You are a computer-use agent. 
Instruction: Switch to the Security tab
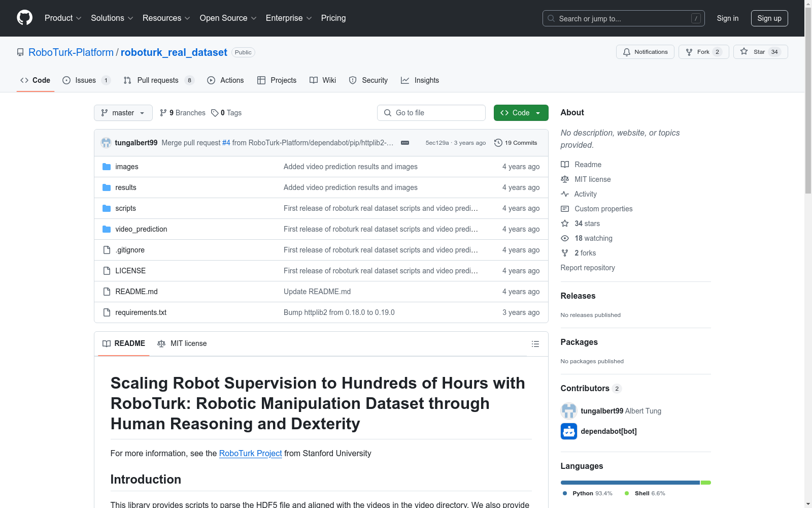click(x=368, y=80)
